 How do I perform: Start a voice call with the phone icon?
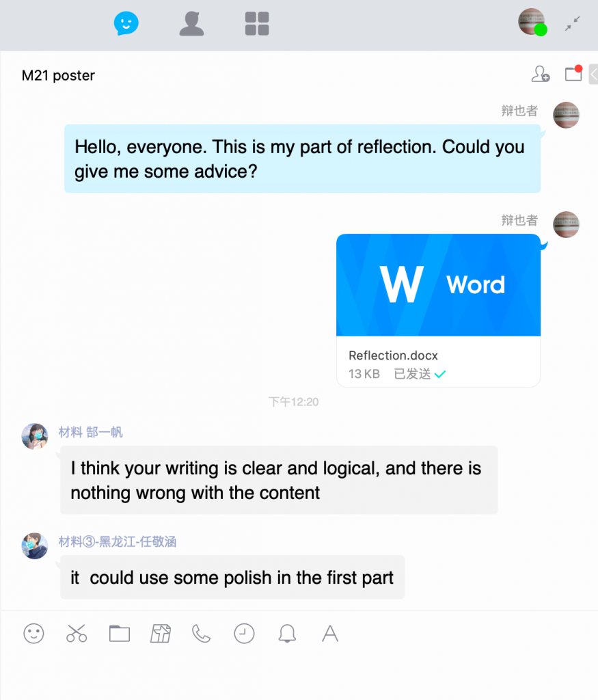[201, 634]
